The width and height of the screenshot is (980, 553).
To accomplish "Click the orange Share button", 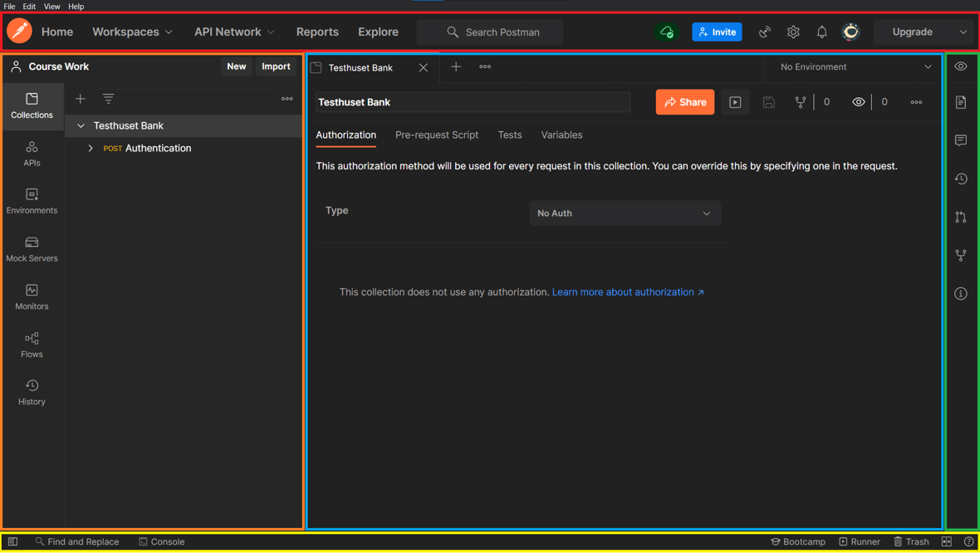I will tap(685, 102).
